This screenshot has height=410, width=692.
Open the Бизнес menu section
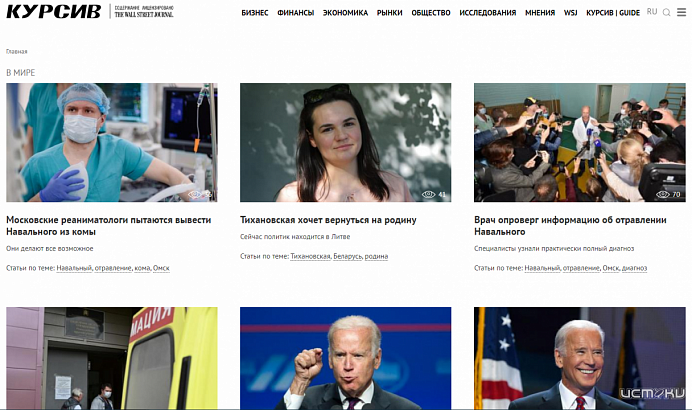click(x=254, y=13)
